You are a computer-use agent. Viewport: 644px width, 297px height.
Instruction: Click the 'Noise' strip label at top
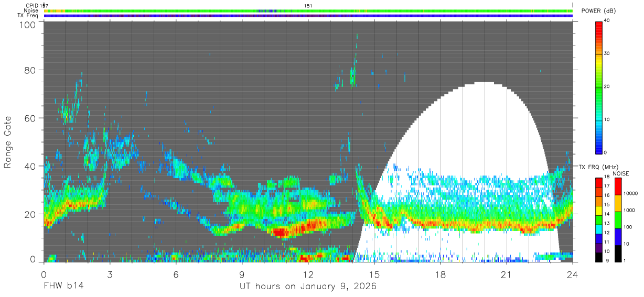click(x=31, y=10)
